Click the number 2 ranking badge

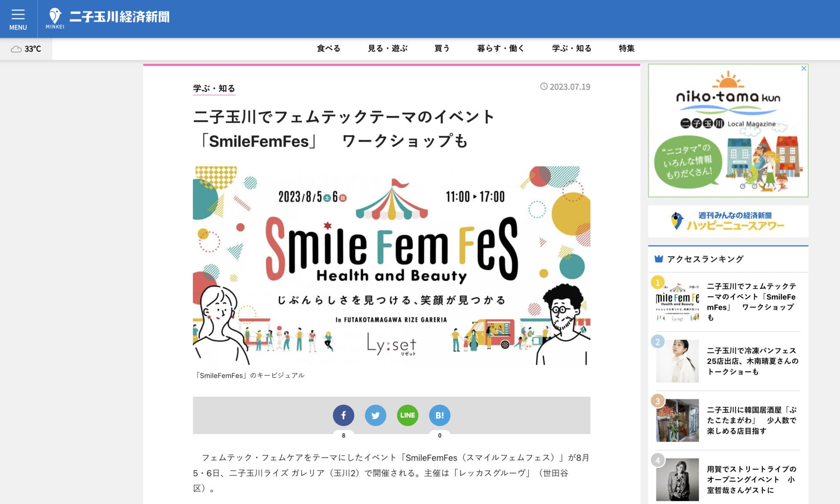pos(658,342)
